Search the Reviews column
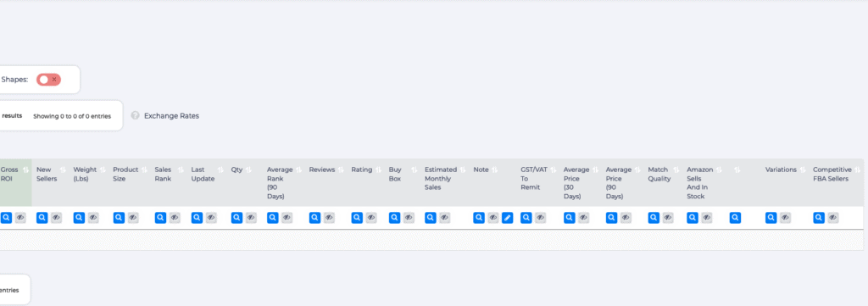868x306 pixels. click(315, 218)
